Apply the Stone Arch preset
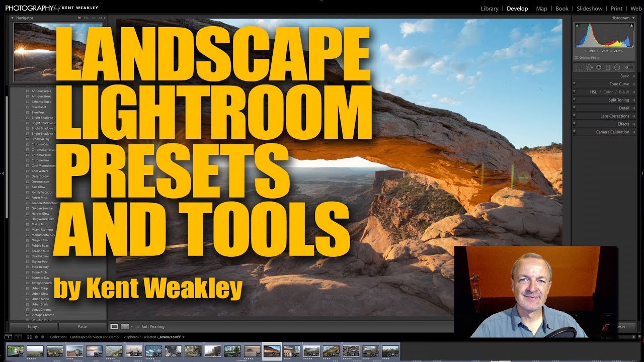644x362 pixels. [39, 273]
